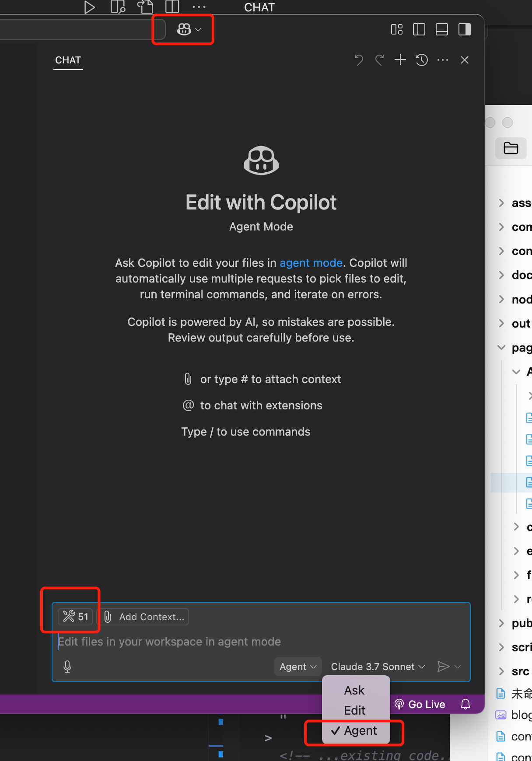Show chat history
Screen dimensions: 532x761
pos(422,60)
